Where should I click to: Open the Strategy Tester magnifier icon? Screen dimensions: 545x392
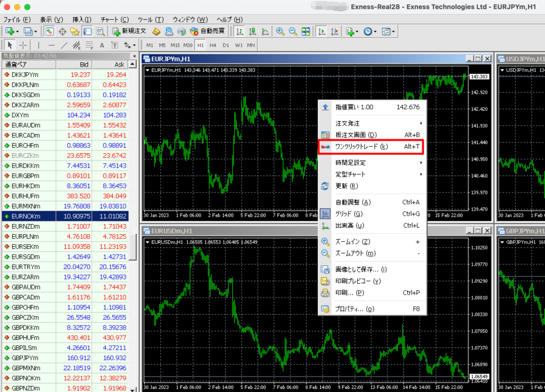[101, 31]
